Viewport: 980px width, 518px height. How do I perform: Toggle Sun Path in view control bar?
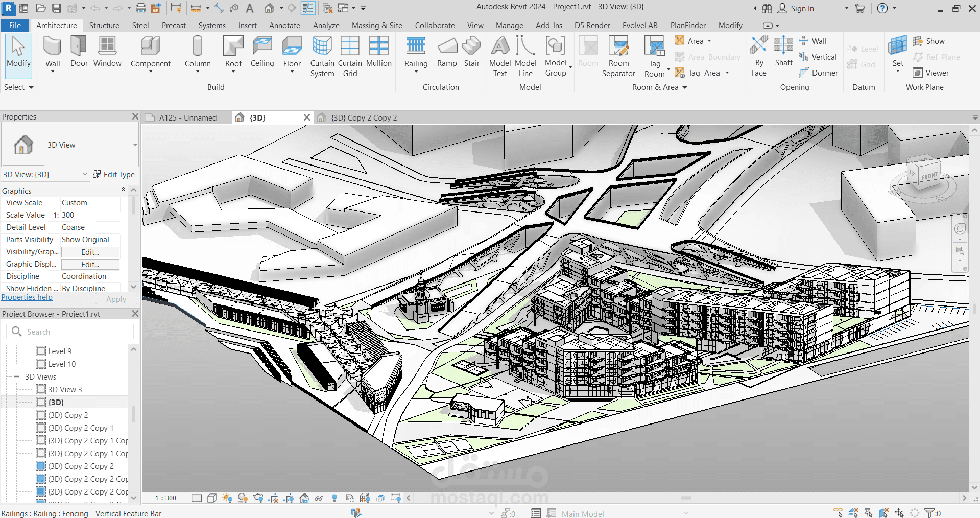click(227, 498)
